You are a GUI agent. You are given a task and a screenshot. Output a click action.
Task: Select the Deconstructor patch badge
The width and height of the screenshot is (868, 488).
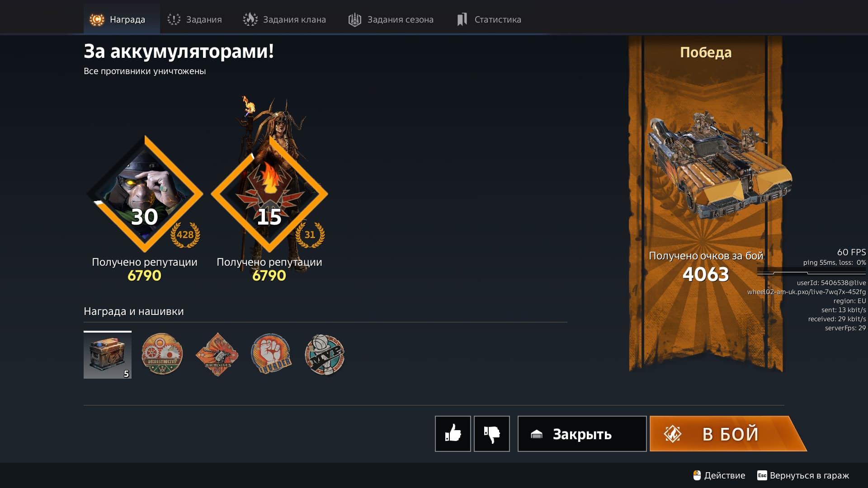(x=162, y=354)
